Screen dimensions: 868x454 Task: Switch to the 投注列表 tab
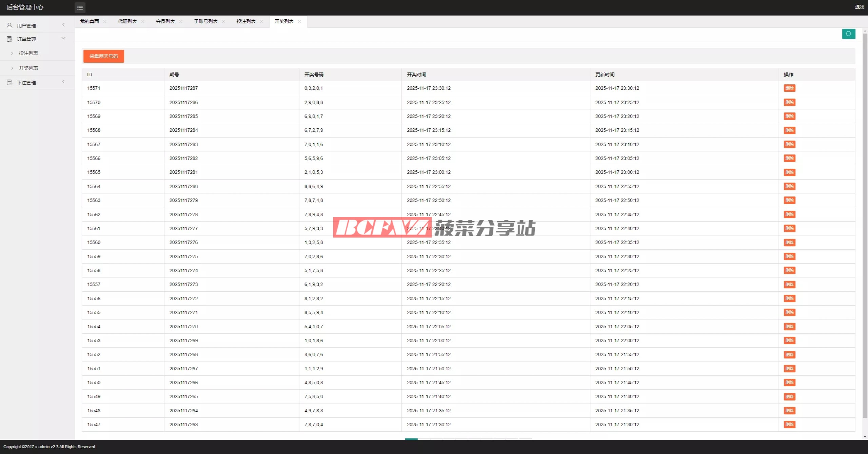click(x=246, y=21)
